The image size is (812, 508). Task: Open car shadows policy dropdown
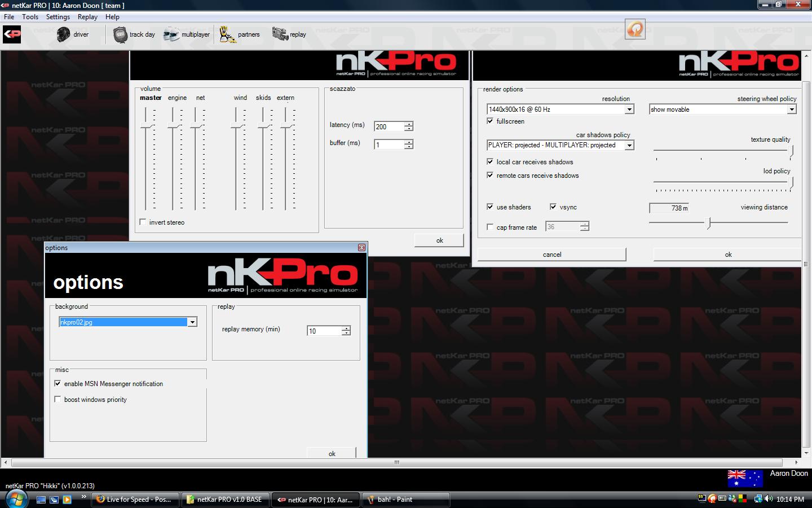point(629,145)
